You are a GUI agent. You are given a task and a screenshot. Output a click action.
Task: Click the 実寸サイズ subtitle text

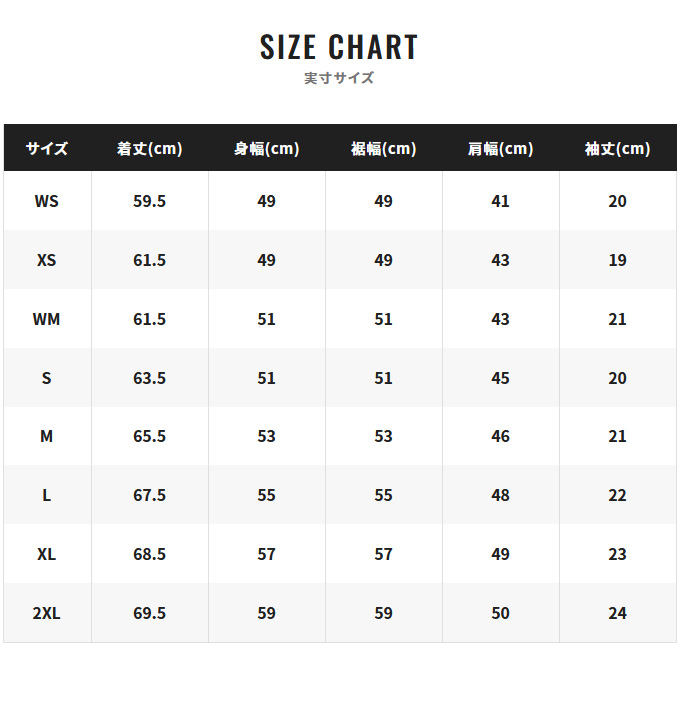click(339, 78)
